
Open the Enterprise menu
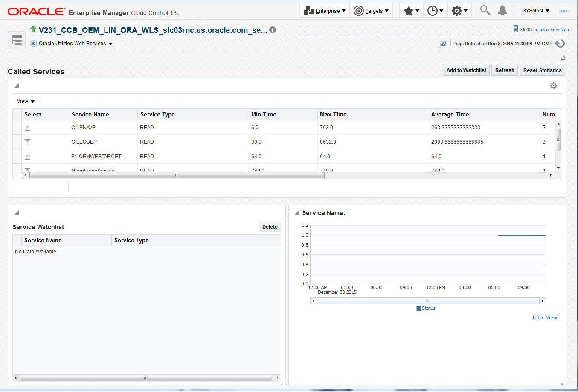pyautogui.click(x=325, y=11)
